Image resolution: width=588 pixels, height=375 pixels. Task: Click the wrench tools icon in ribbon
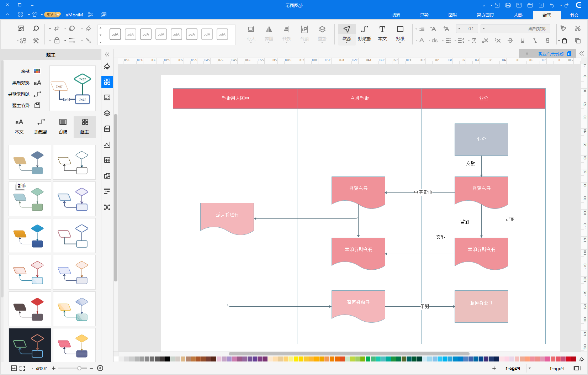coord(36,41)
